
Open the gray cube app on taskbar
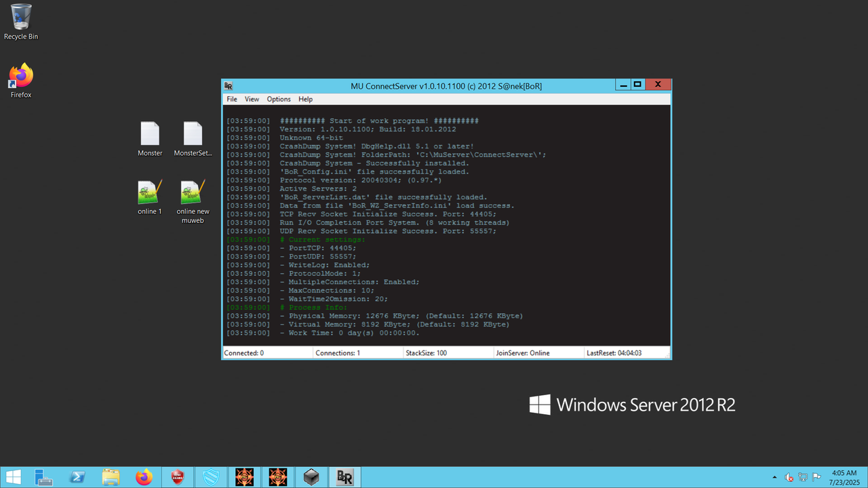pos(311,477)
